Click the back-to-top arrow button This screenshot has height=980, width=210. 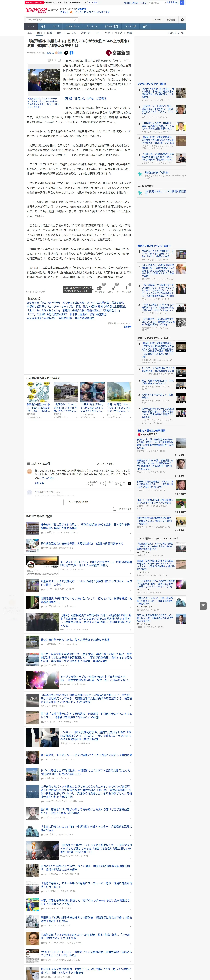click(x=203, y=606)
